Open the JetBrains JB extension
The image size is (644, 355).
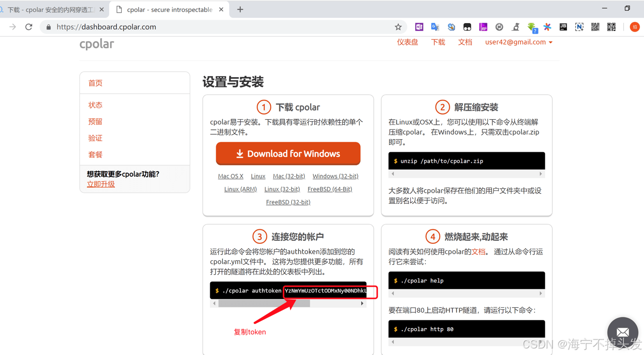563,27
